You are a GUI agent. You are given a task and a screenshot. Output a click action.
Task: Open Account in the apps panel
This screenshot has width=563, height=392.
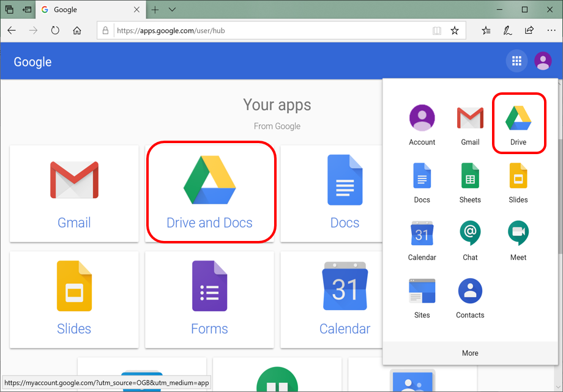[x=422, y=125]
